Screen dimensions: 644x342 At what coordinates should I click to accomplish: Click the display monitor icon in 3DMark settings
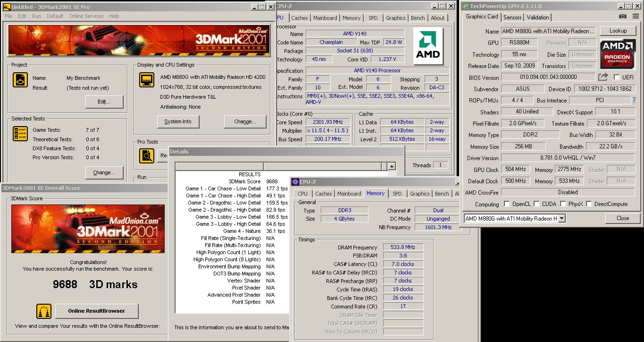(x=147, y=80)
